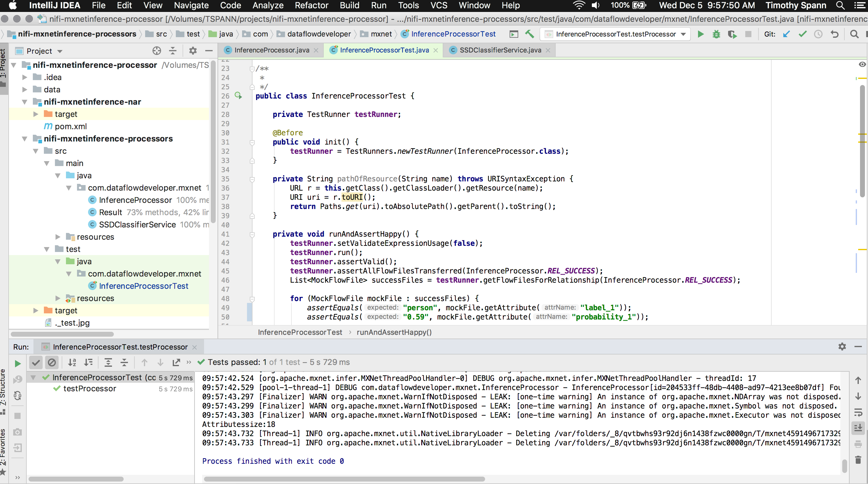Click the runAndAssertHappy() breadcrumb
The width and height of the screenshot is (868, 484).
[394, 332]
